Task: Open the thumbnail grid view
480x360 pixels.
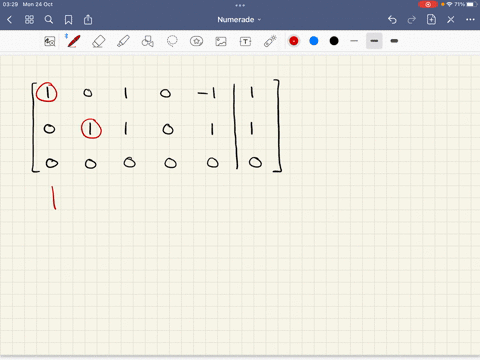Action: [29, 20]
